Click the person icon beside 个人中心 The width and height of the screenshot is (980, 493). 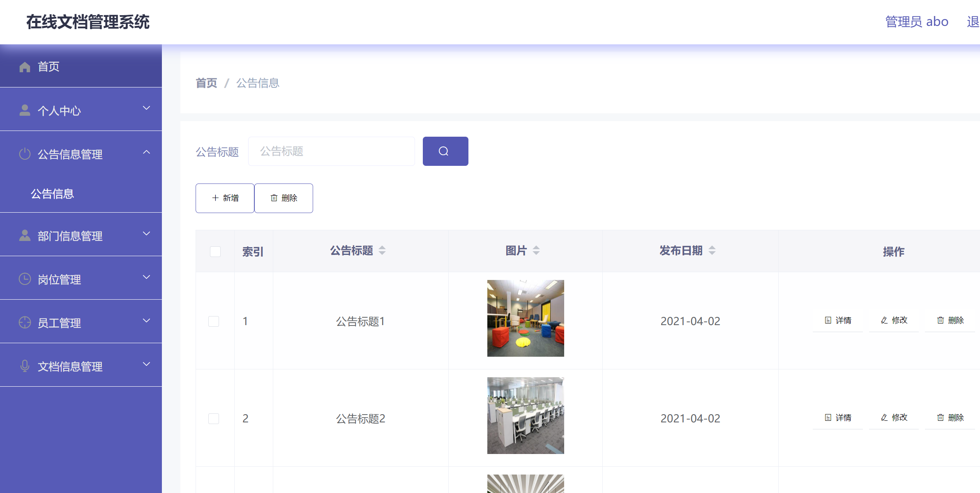click(24, 110)
